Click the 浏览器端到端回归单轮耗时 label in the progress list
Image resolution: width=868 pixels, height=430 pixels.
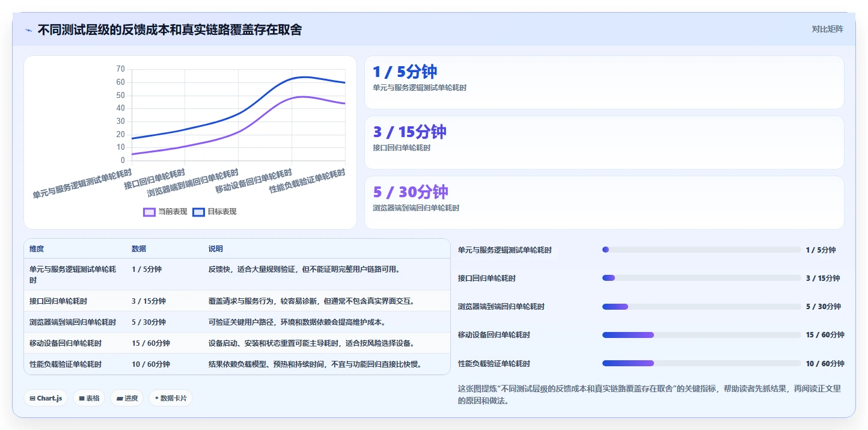[x=501, y=307]
